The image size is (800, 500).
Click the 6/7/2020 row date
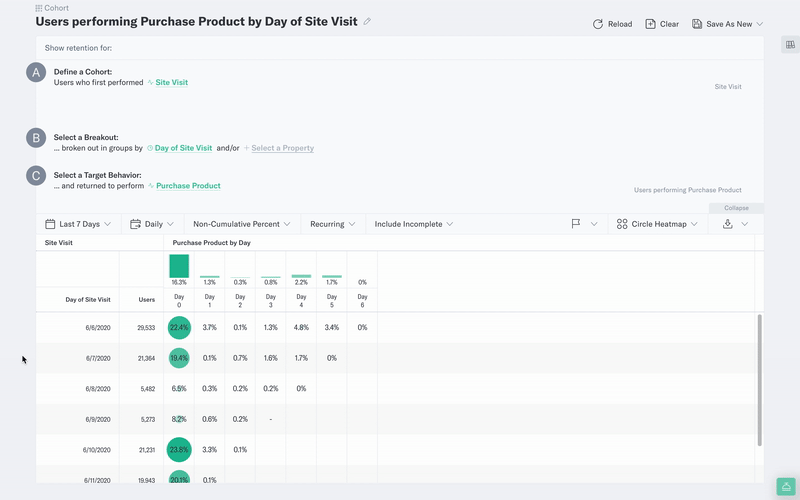98,359
